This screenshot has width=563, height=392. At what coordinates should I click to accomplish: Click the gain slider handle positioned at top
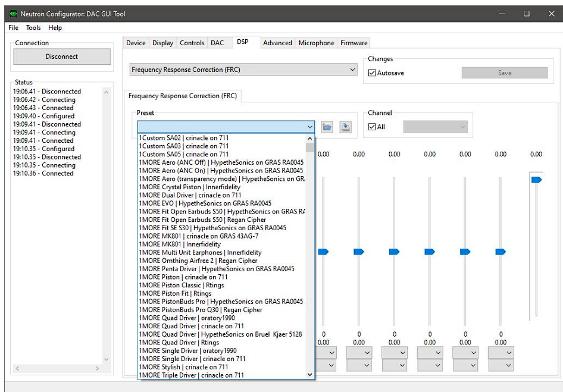pyautogui.click(x=536, y=180)
